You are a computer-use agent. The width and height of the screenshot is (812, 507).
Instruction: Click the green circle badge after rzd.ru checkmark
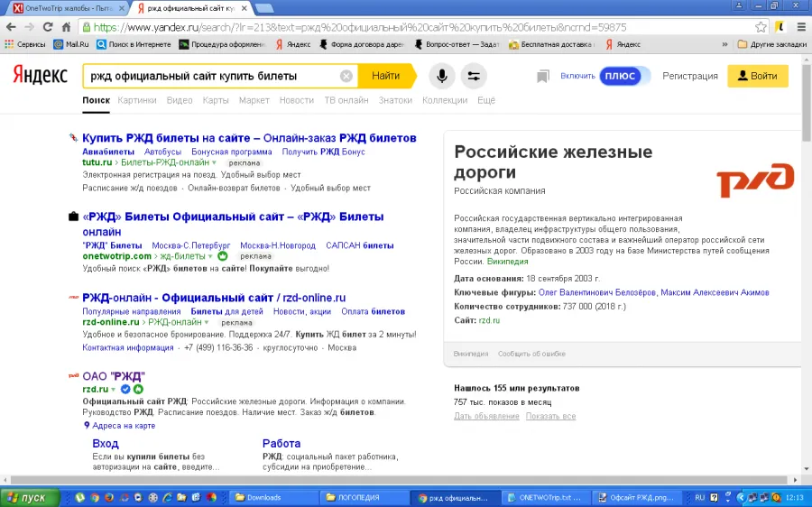pos(138,389)
